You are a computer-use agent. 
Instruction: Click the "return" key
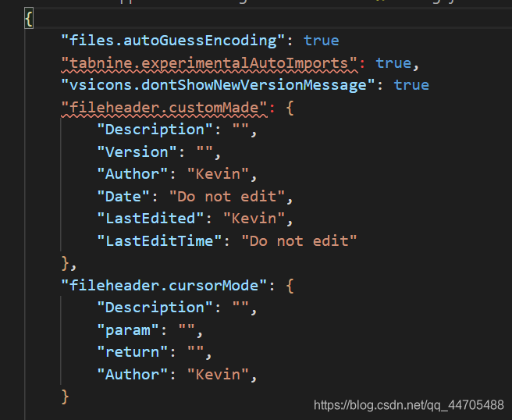(133, 352)
